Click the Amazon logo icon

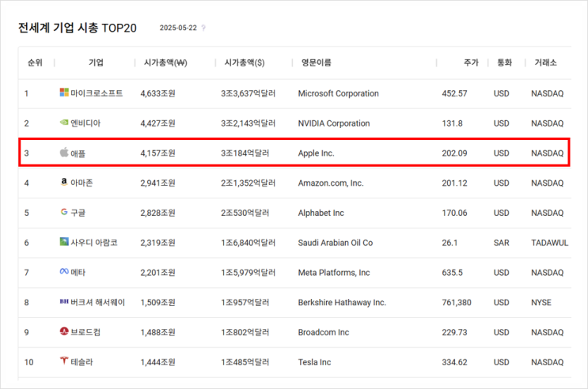pyautogui.click(x=64, y=182)
